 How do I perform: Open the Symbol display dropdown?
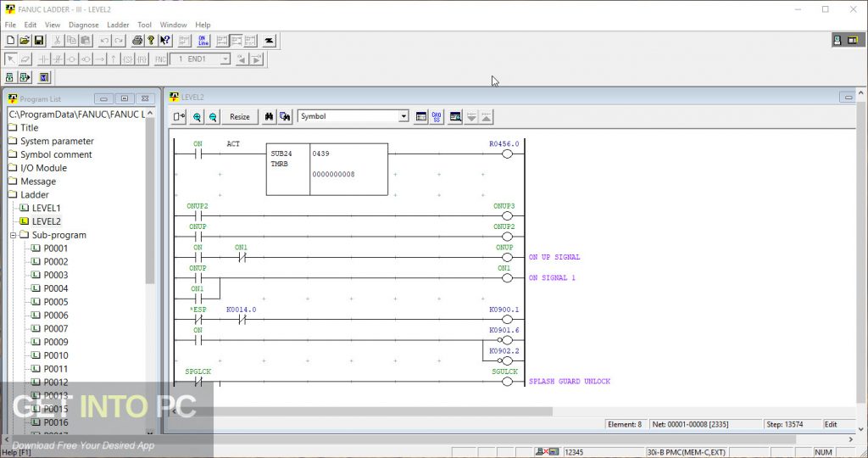(x=403, y=116)
